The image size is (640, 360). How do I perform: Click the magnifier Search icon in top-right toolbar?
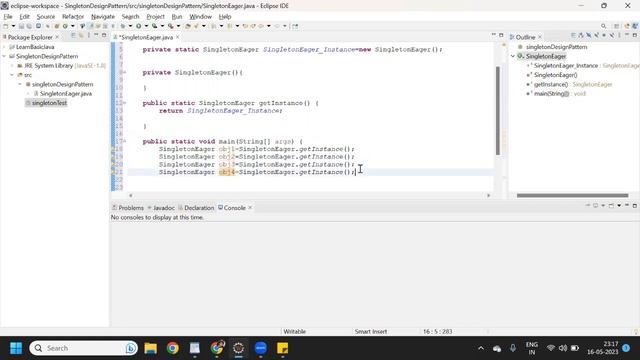tap(604, 26)
